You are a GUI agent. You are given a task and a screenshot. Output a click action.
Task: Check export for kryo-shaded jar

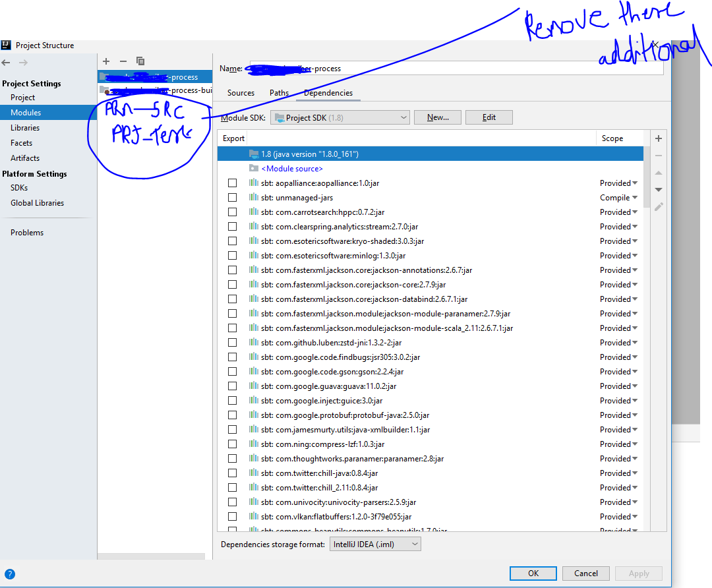click(x=233, y=241)
